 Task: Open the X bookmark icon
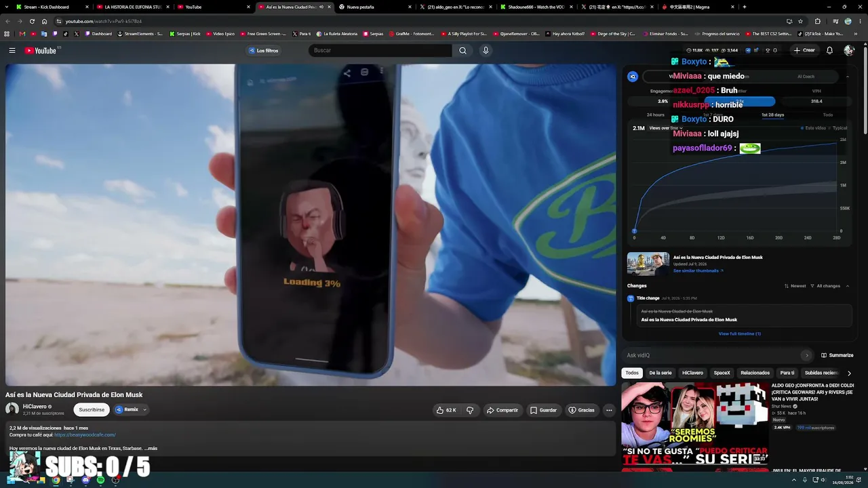pos(77,34)
